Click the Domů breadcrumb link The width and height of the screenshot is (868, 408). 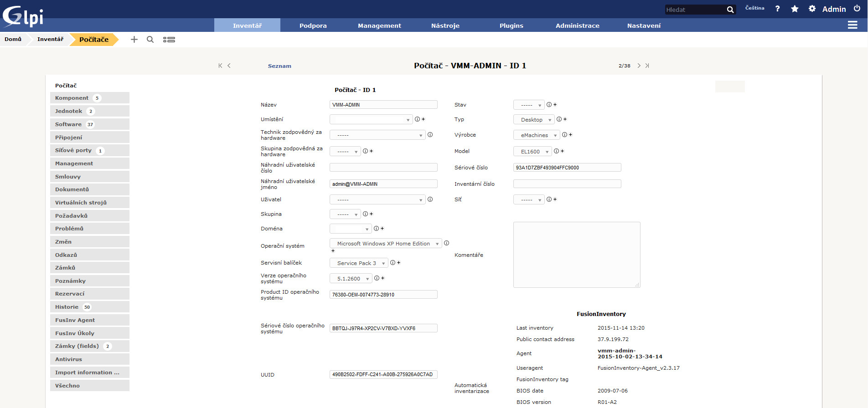[x=13, y=39]
